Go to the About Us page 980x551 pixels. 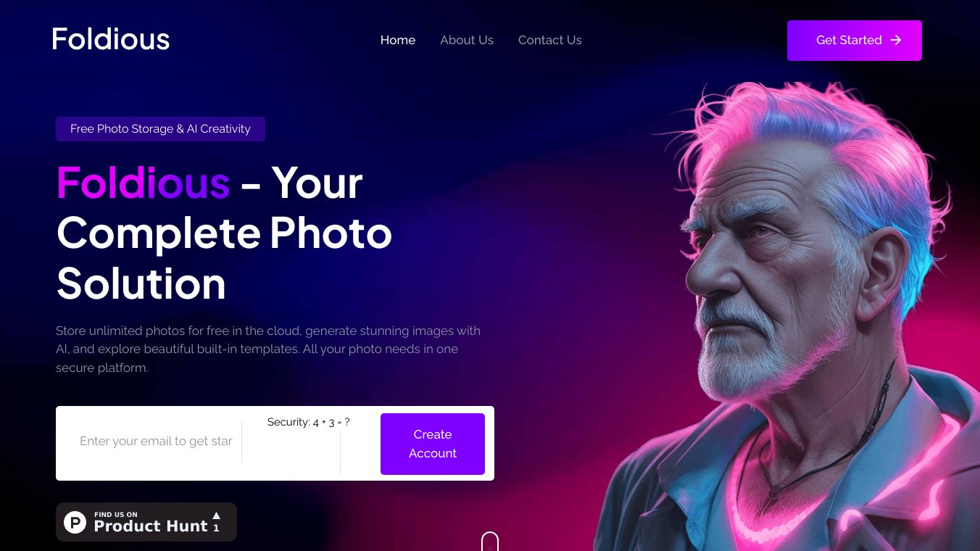467,40
